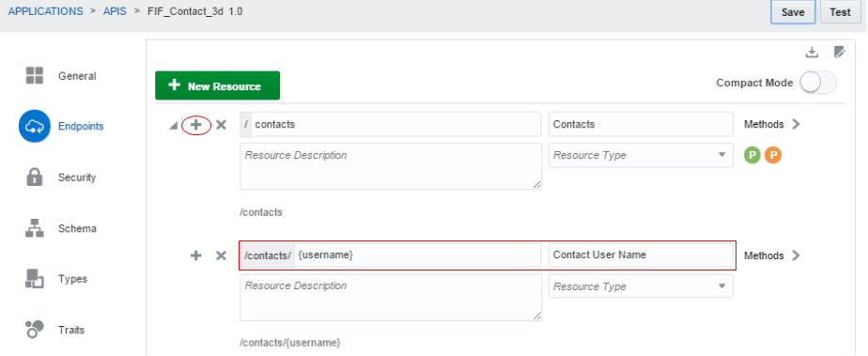Click the New Resource button

click(x=218, y=85)
